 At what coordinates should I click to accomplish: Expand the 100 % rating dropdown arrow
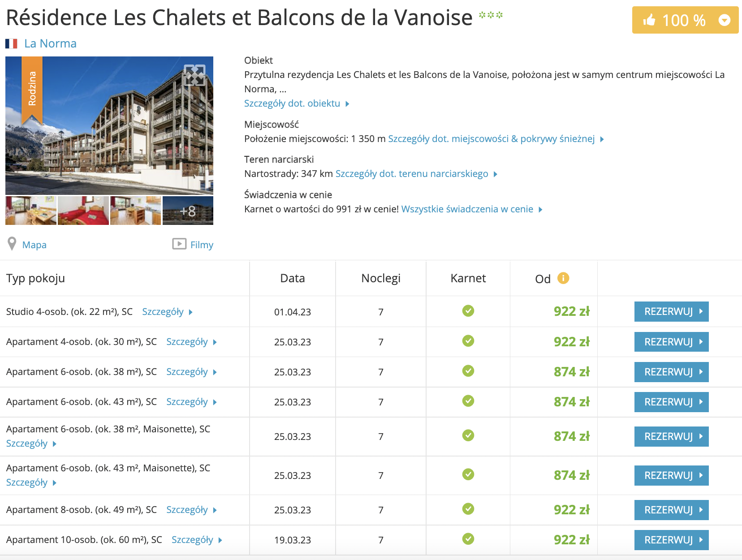point(725,20)
